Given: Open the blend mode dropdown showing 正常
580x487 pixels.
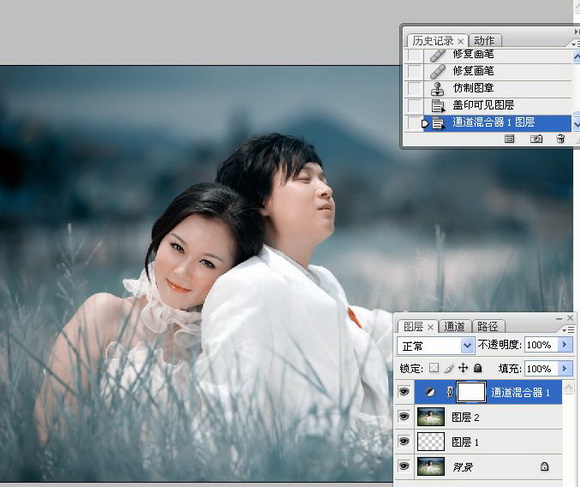Looking at the screenshot, I should tap(467, 346).
